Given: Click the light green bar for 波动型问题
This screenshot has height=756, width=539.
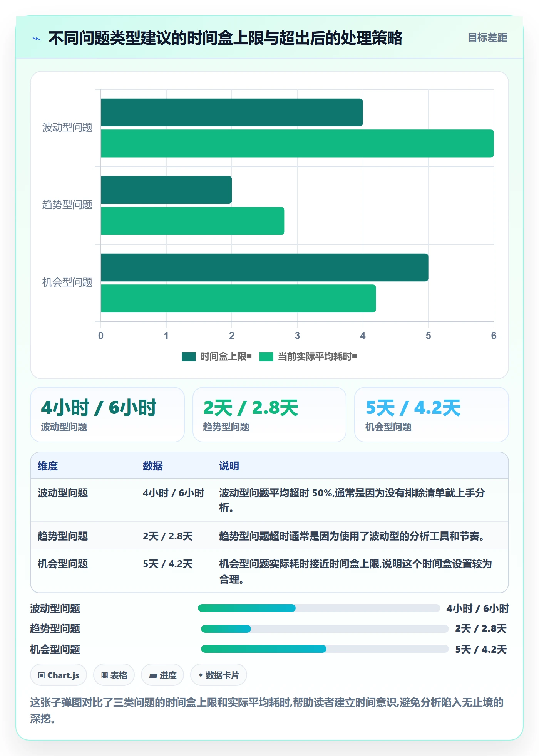Looking at the screenshot, I should tap(297, 143).
